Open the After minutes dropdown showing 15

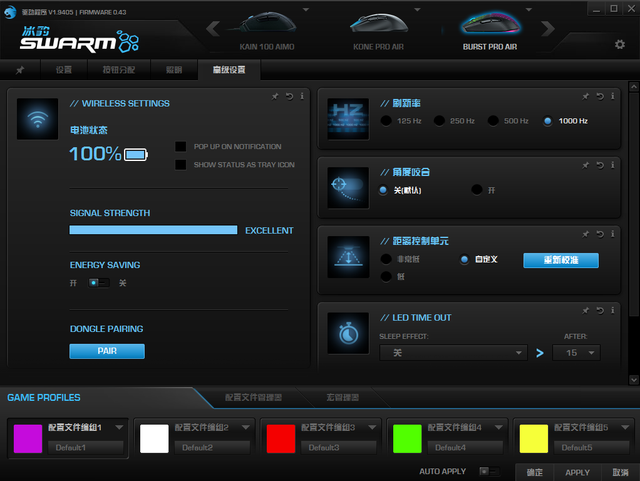[x=576, y=353]
